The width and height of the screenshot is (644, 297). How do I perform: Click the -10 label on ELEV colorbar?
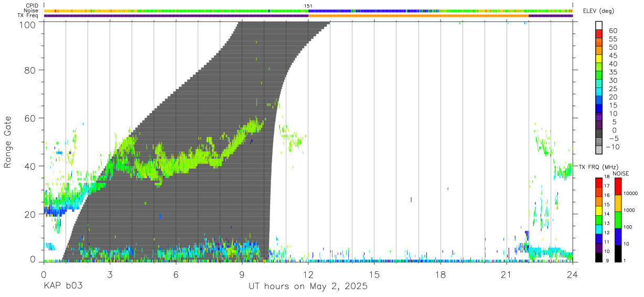(612, 147)
